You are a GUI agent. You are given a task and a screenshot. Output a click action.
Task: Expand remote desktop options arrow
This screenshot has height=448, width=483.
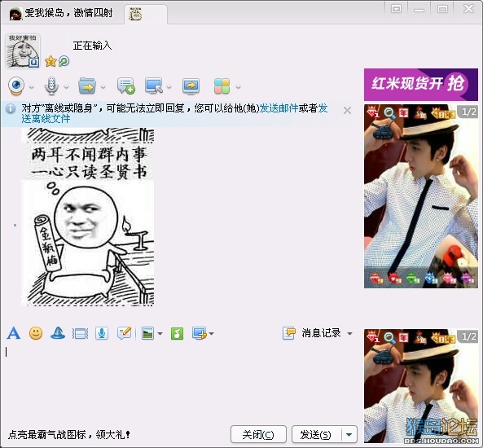tap(169, 87)
